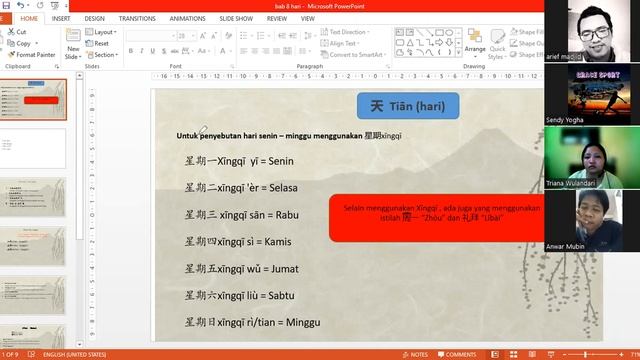This screenshot has width=640, height=360.
Task: Increase font size with larger A icon
Action: (203, 36)
